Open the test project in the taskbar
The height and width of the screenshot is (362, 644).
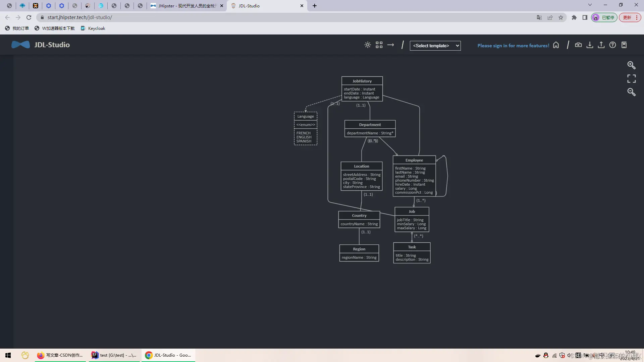(114, 355)
